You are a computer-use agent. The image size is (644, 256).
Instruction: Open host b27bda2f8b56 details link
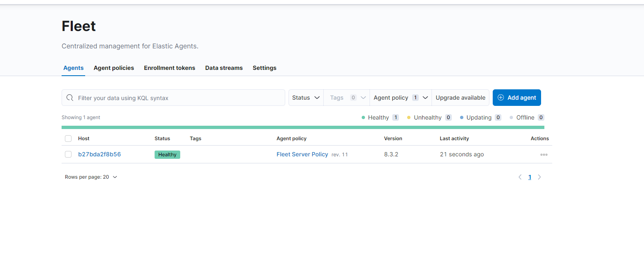pyautogui.click(x=99, y=155)
